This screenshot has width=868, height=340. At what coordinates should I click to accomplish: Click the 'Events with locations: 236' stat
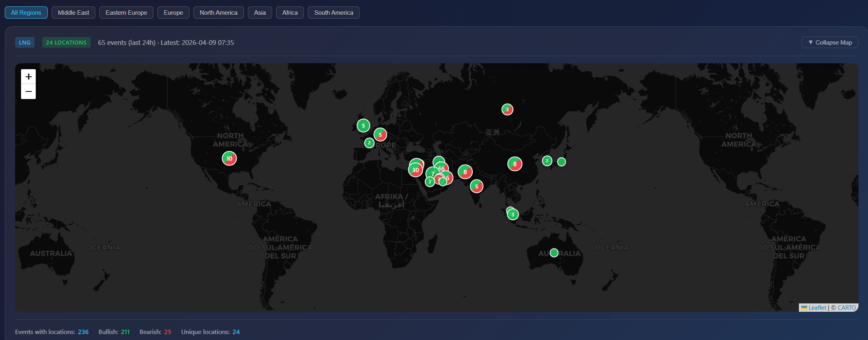pyautogui.click(x=52, y=332)
